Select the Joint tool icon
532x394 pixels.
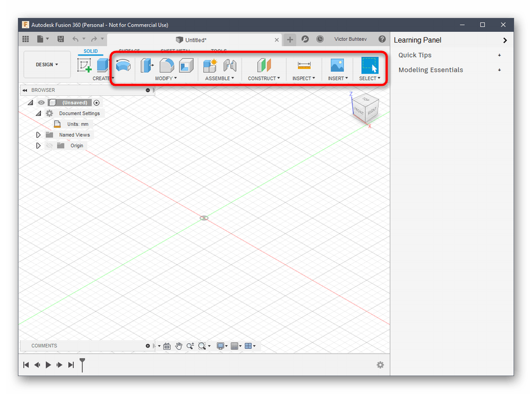coord(230,66)
